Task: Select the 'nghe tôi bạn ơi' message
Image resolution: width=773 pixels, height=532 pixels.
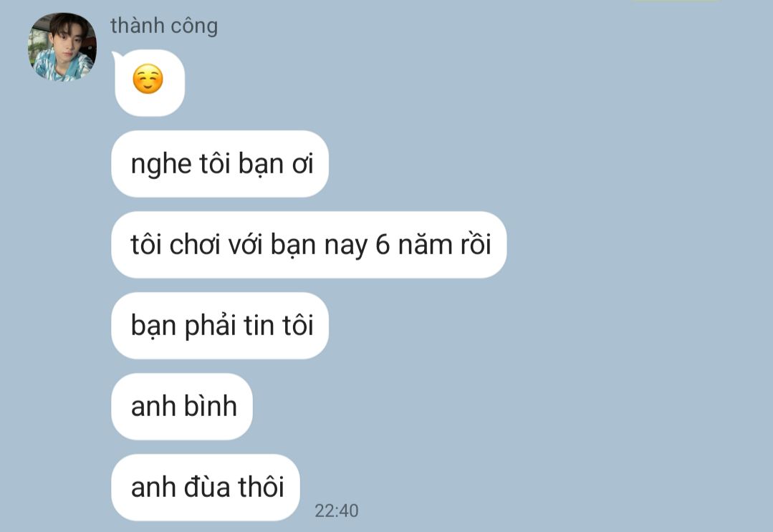Action: [x=220, y=164]
